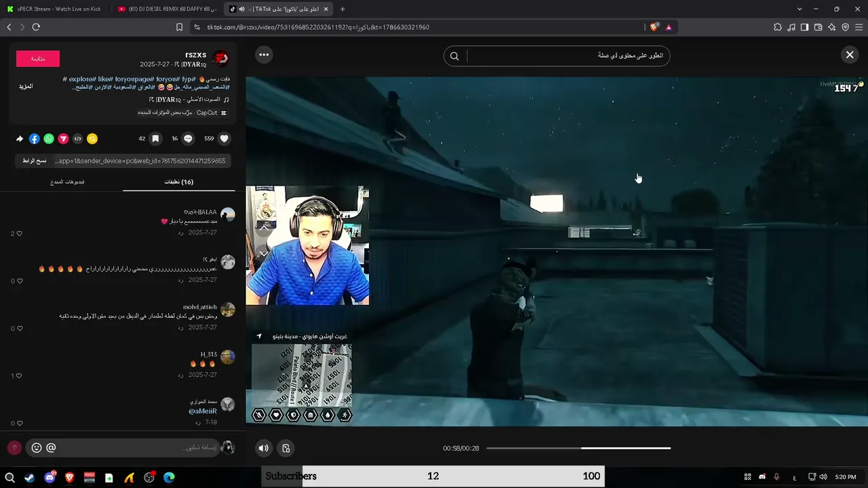The height and width of the screenshot is (488, 868).
Task: Open the system volume tray icon
Action: 823,477
